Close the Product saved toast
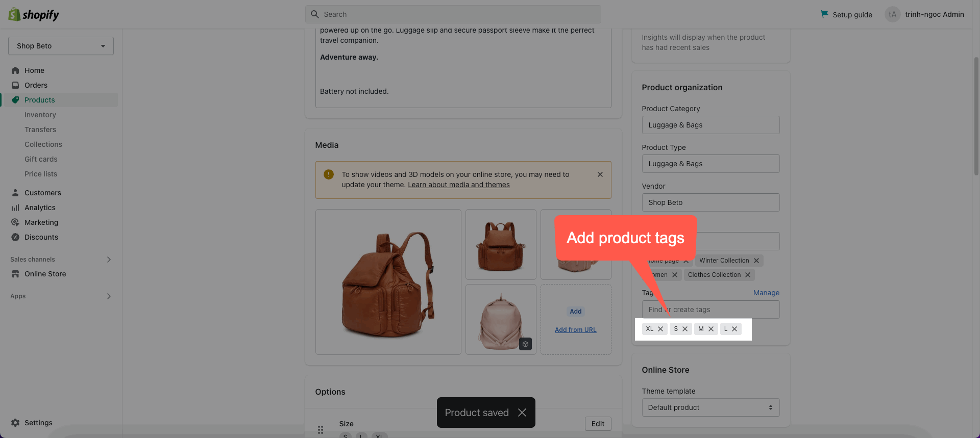The image size is (980, 438). point(522,413)
